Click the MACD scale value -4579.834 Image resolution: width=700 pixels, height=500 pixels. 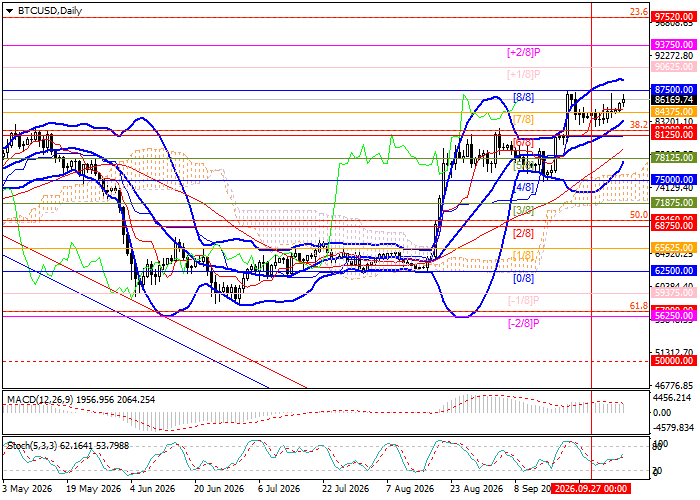[673, 428]
